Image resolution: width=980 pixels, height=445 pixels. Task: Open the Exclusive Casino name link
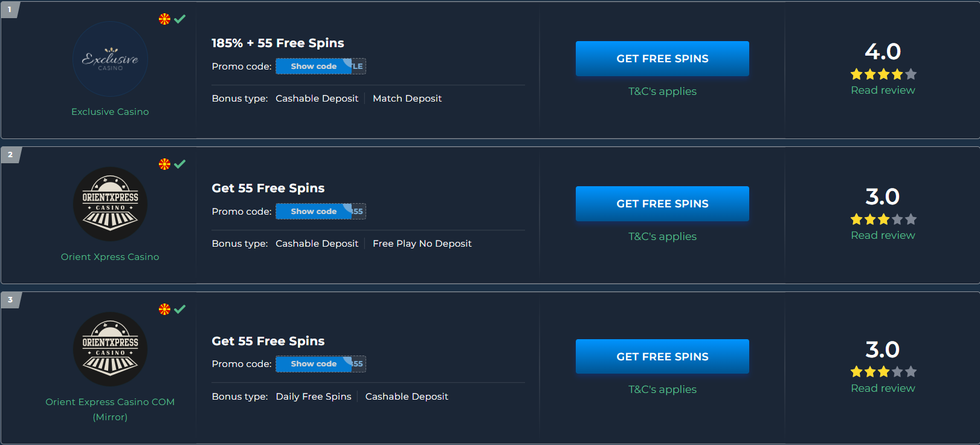110,112
